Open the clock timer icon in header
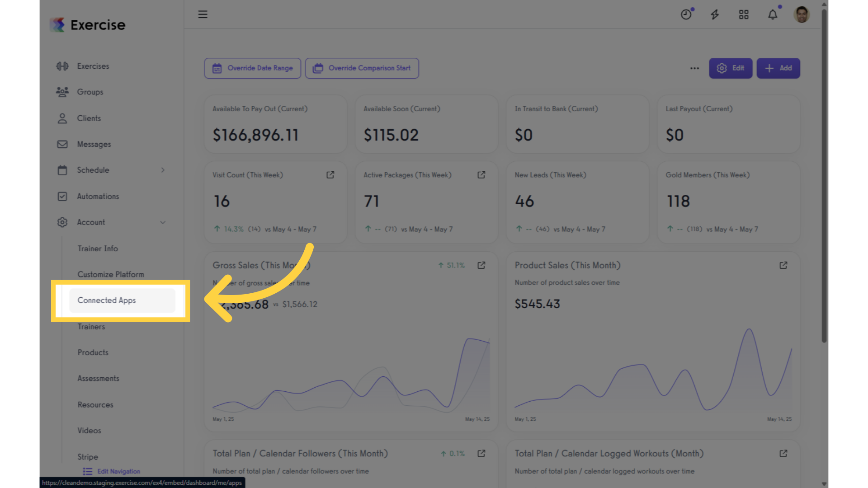868x488 pixels. (686, 14)
